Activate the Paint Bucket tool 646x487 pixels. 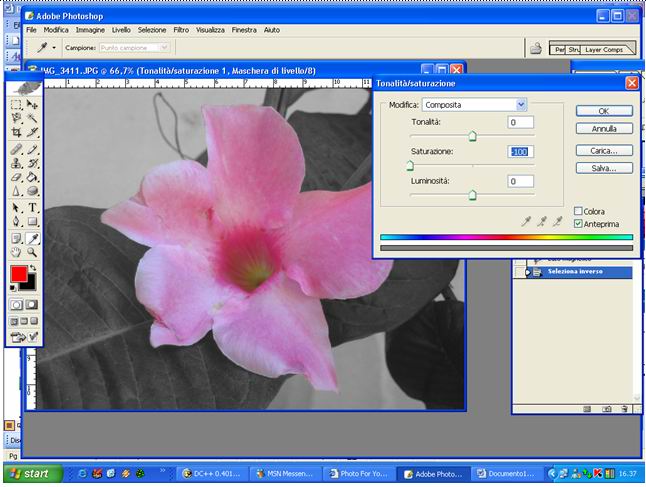(33, 177)
